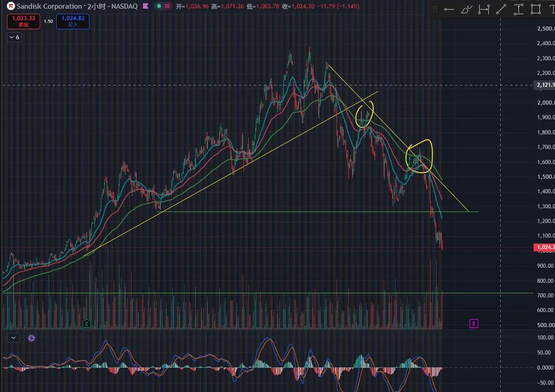The width and height of the screenshot is (555, 392).
Task: Click the open value 1,036.96 in legend
Action: pos(197,6)
